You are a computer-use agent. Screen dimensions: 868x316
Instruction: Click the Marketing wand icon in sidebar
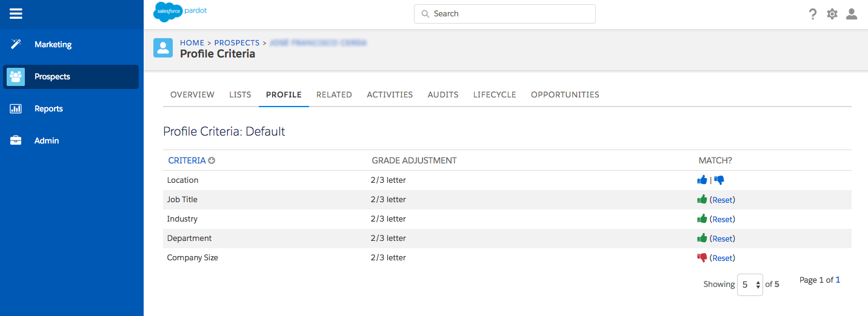[16, 44]
